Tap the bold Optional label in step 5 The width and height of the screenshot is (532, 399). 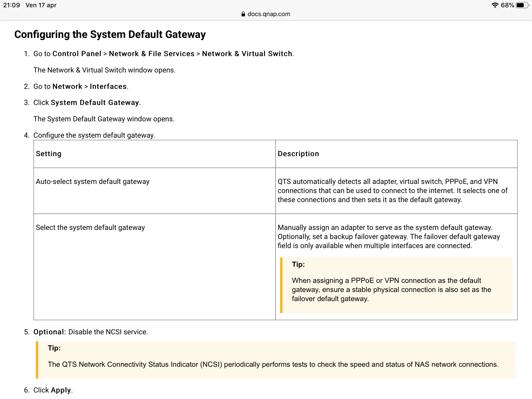(x=49, y=332)
